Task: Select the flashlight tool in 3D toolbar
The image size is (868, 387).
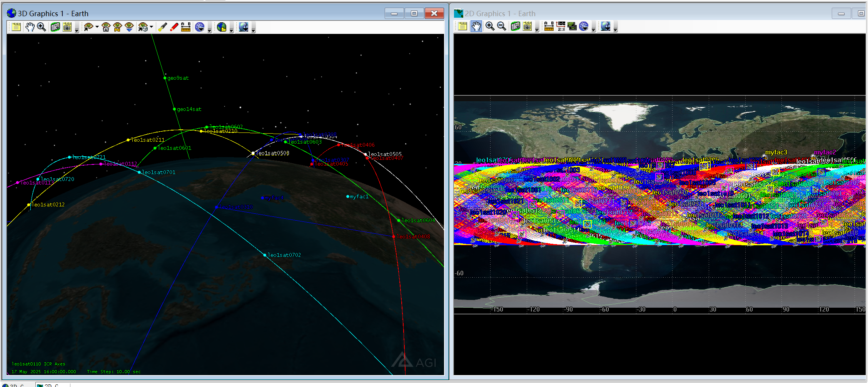Action: point(162,27)
